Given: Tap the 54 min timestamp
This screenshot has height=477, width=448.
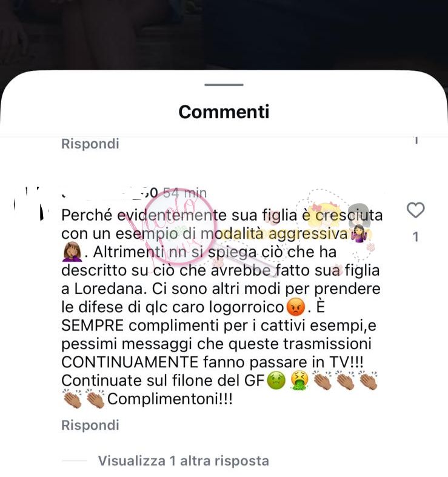Looking at the screenshot, I should [185, 193].
